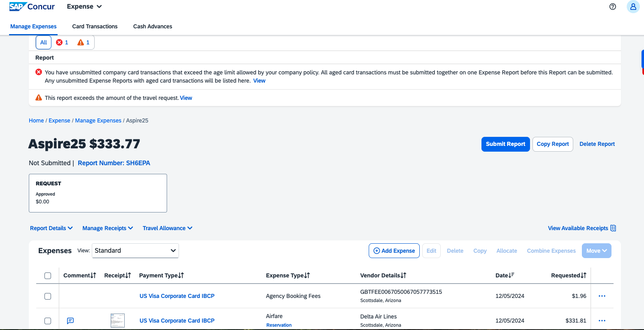Check the Agency Booking Fees row checkbox

[x=48, y=296]
